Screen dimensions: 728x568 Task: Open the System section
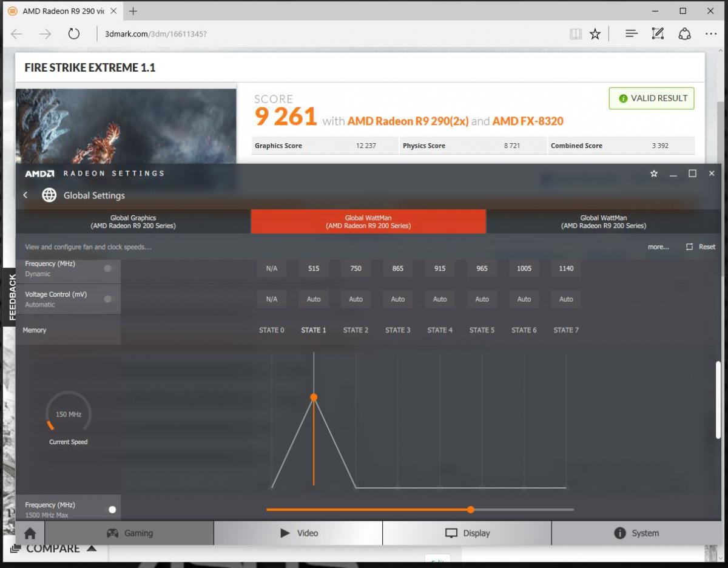tap(636, 533)
